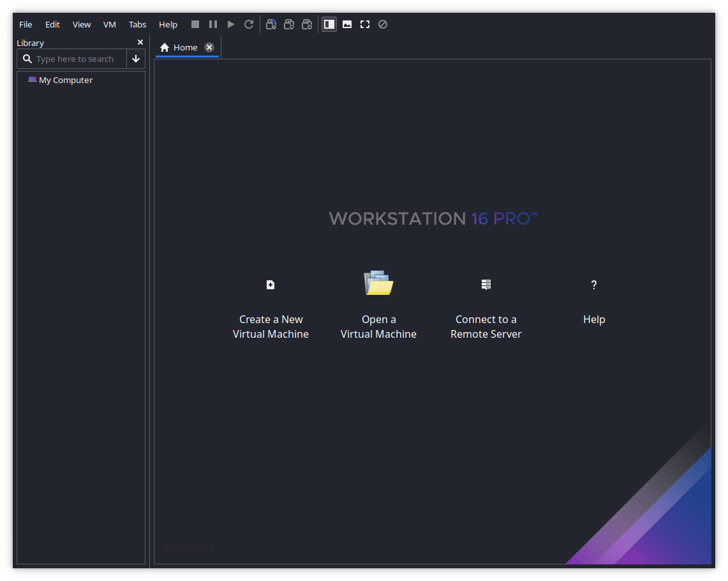Screen dimensions: 728x581
Task: Select the Unity mode icon
Action: (382, 24)
